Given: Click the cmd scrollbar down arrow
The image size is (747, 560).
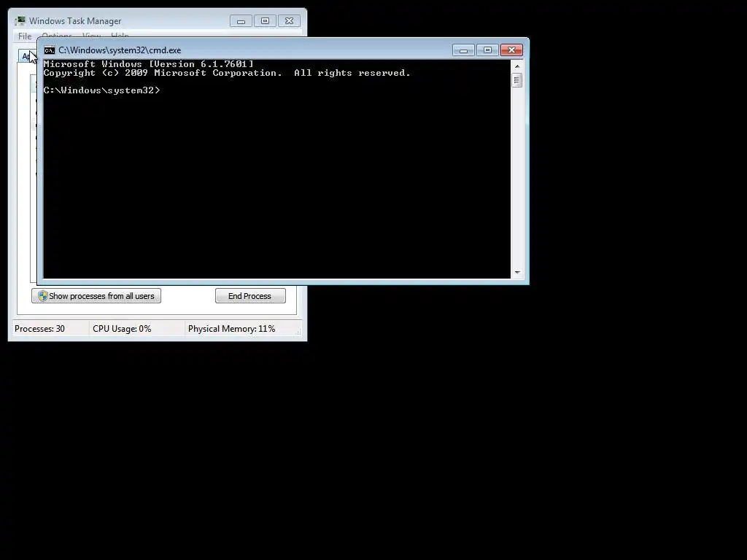Looking at the screenshot, I should (x=517, y=273).
